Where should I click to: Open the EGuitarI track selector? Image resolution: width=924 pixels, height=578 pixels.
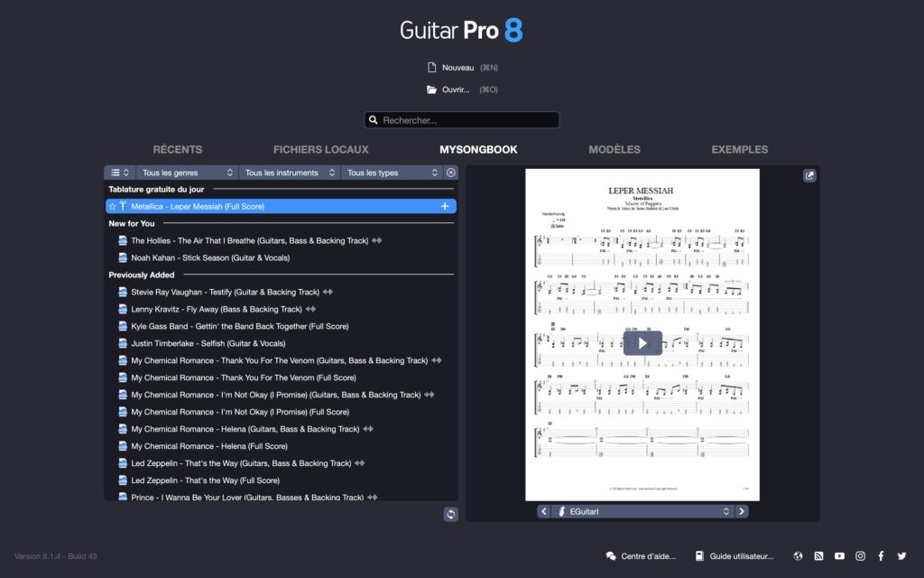[x=642, y=510]
